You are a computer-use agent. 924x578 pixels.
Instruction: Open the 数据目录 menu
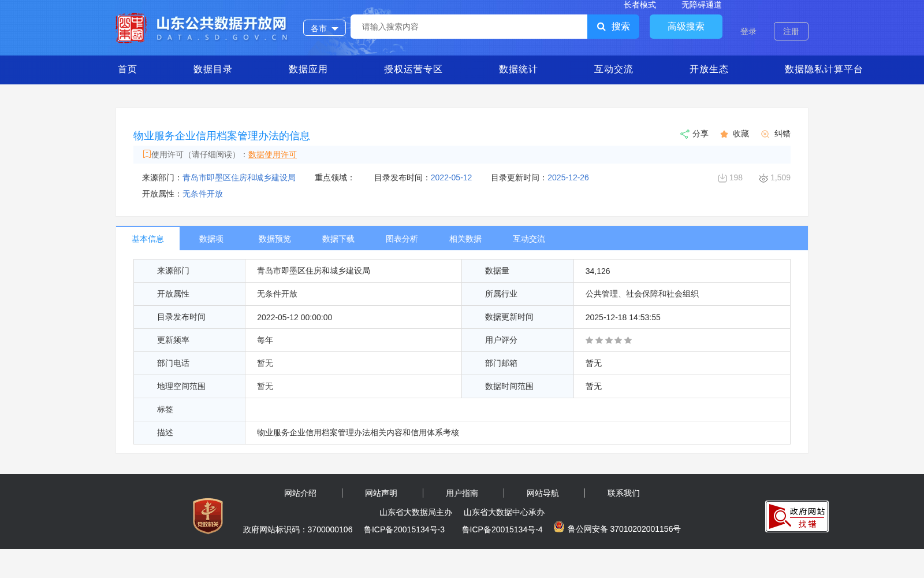213,69
